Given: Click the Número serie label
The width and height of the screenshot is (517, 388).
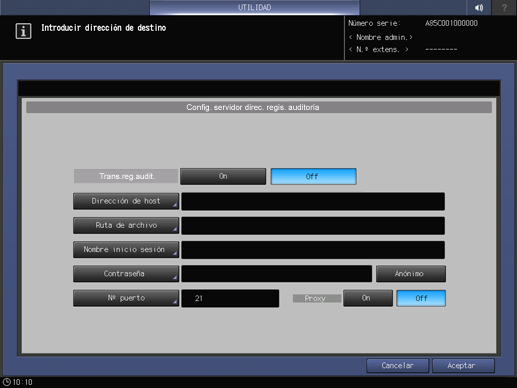Looking at the screenshot, I should click(374, 23).
